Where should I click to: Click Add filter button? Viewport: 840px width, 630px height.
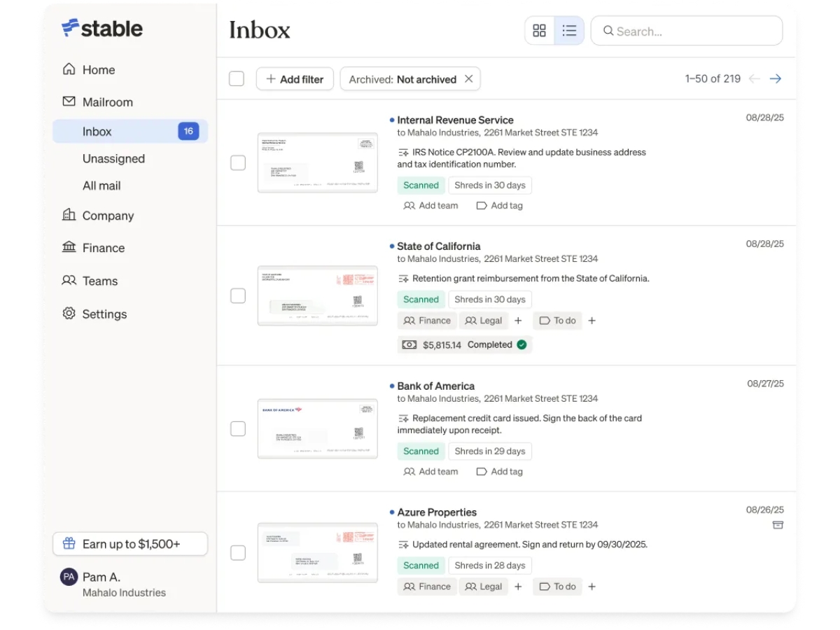point(295,79)
